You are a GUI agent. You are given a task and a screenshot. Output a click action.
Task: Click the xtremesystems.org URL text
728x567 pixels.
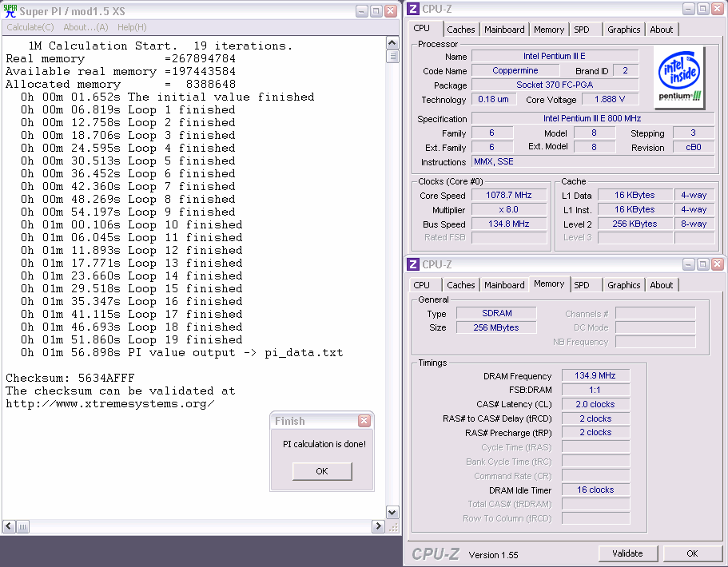click(x=110, y=403)
